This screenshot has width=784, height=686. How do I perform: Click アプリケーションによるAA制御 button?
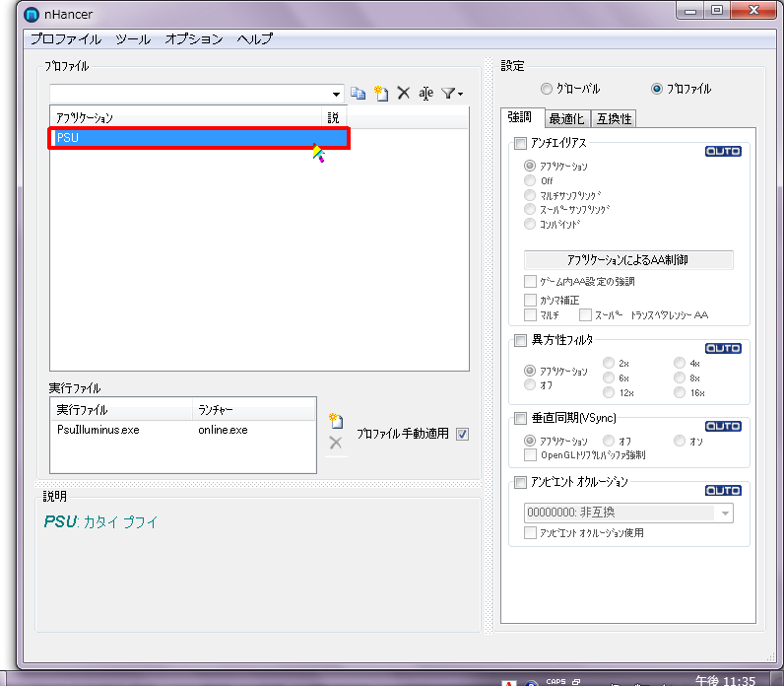tap(628, 259)
